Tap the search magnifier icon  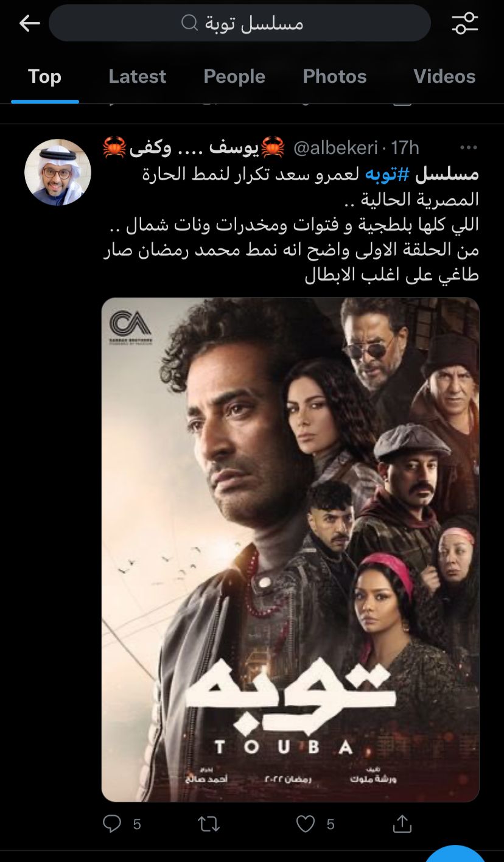[x=190, y=24]
